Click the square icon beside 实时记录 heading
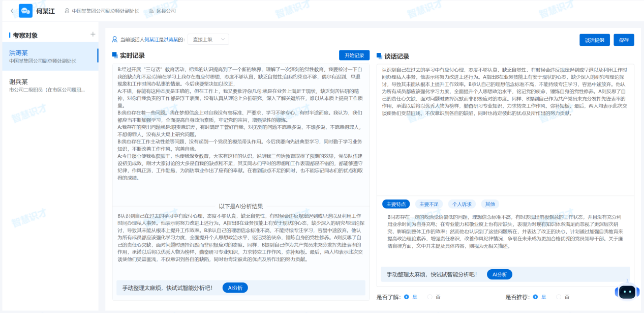This screenshot has width=644, height=313. point(115,55)
